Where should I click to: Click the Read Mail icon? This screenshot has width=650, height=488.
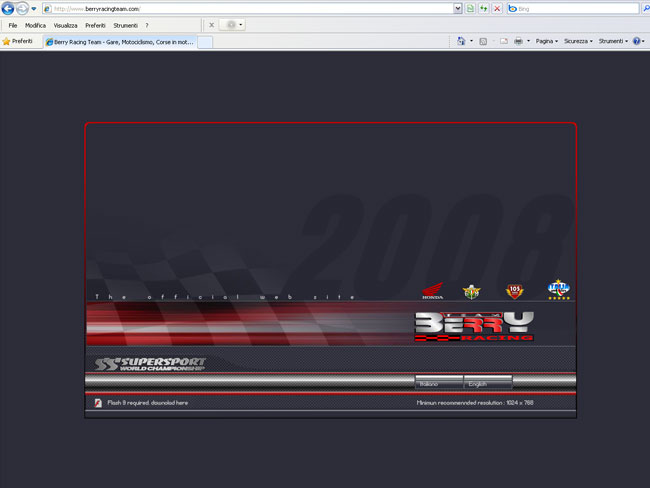coord(504,41)
